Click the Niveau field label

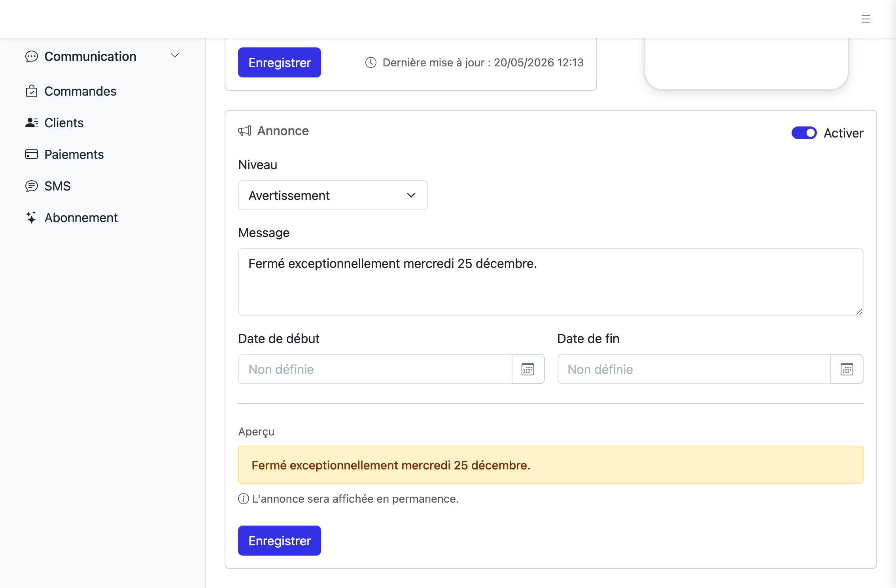(258, 165)
